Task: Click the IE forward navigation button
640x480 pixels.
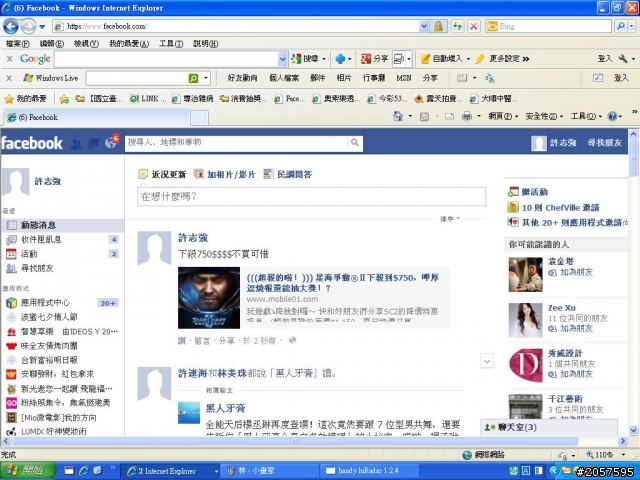Action: 28,27
